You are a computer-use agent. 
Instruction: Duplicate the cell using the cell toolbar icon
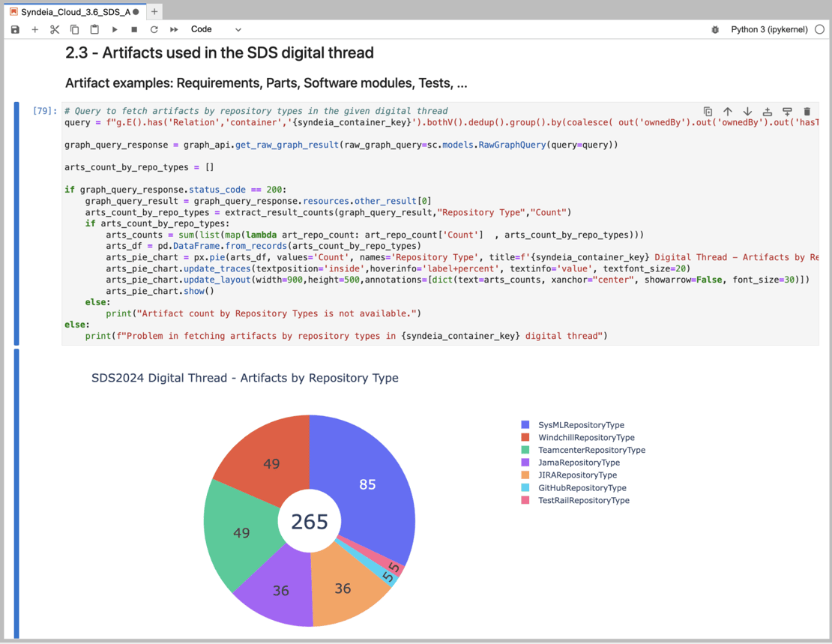[708, 112]
